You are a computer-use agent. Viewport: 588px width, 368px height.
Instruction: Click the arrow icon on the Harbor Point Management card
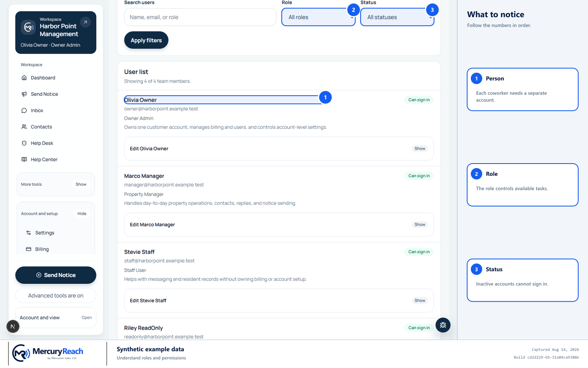coord(85,22)
